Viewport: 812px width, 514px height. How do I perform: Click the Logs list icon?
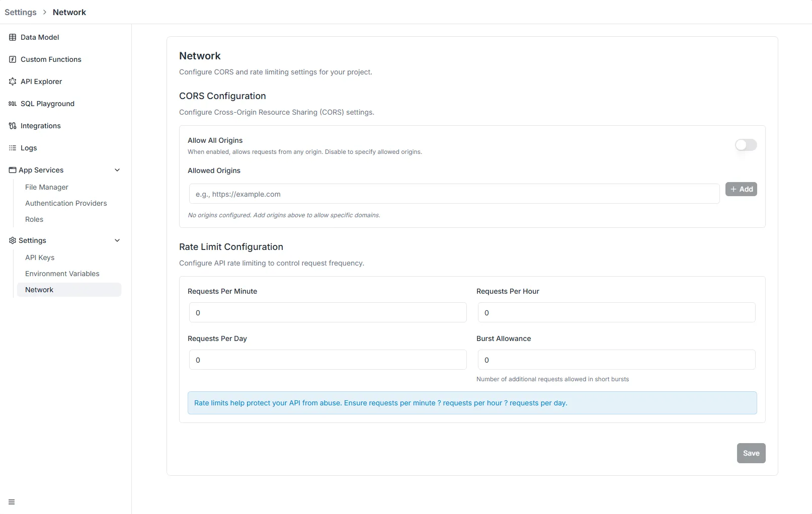[13, 148]
